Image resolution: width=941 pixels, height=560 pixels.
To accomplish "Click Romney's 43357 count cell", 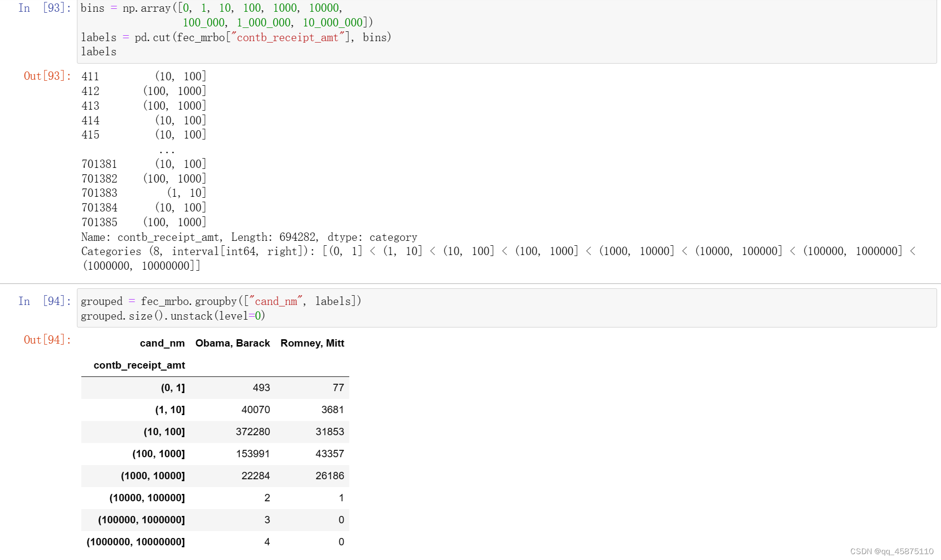I will (x=329, y=454).
